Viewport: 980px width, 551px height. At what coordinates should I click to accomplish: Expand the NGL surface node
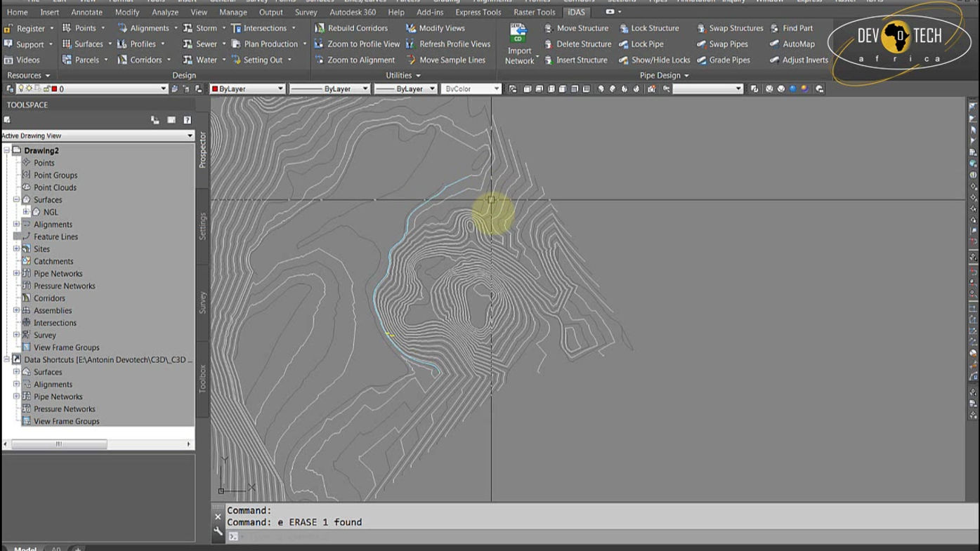pos(26,212)
